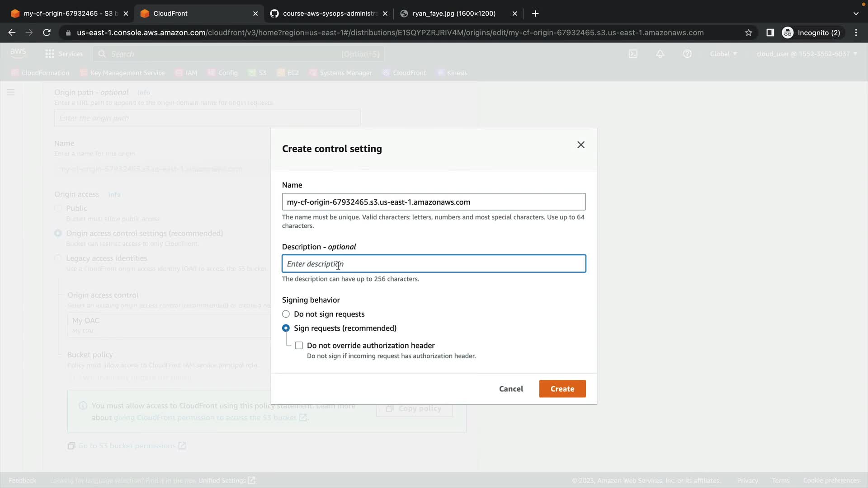
Task: Click the Name text field
Action: 433,202
